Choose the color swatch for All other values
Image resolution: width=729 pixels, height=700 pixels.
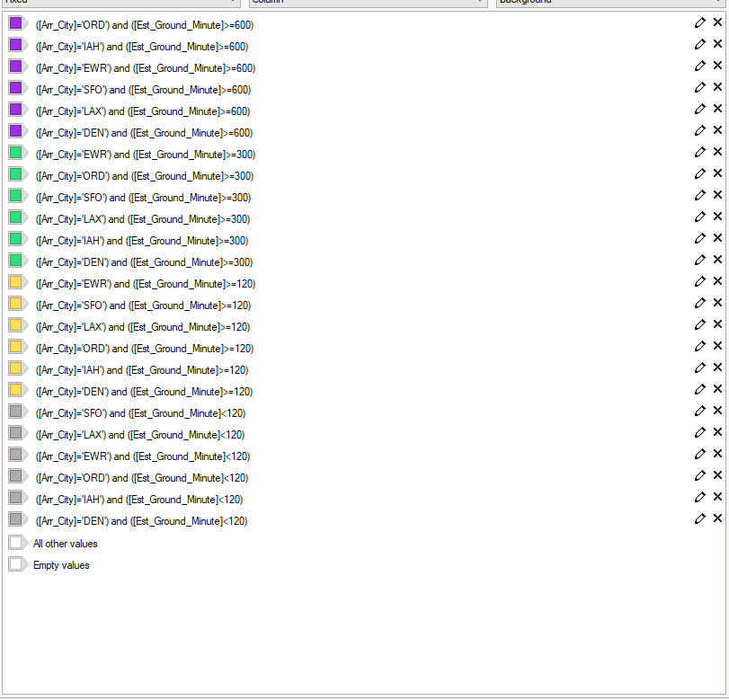18,543
